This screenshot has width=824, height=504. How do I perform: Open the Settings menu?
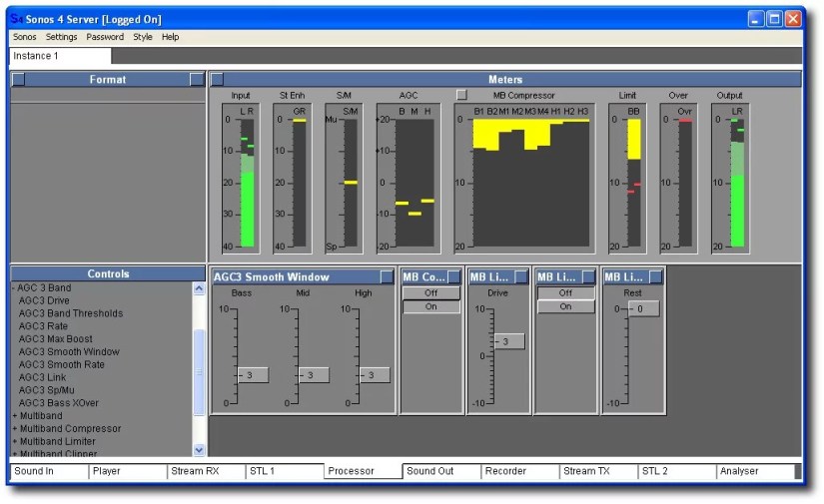point(61,37)
